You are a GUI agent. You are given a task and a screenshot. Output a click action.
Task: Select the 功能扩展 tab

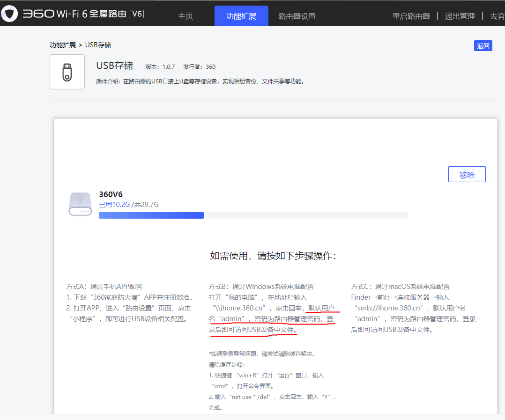tap(241, 16)
